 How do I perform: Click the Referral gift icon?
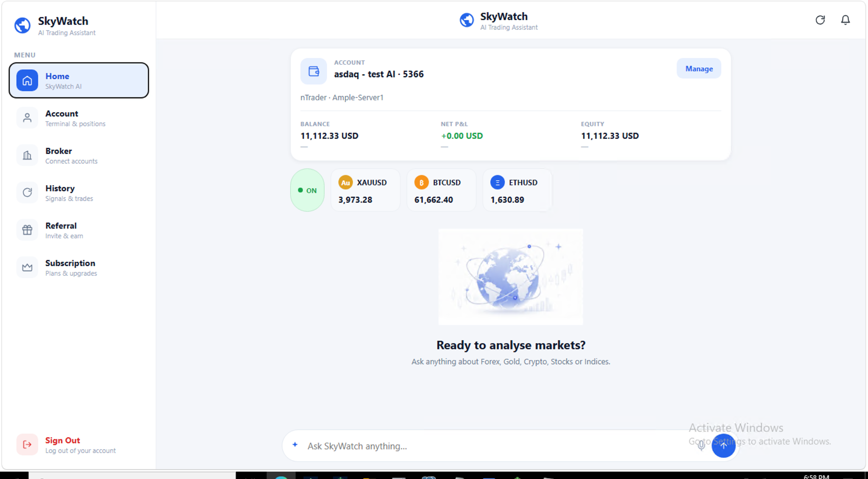click(x=27, y=230)
